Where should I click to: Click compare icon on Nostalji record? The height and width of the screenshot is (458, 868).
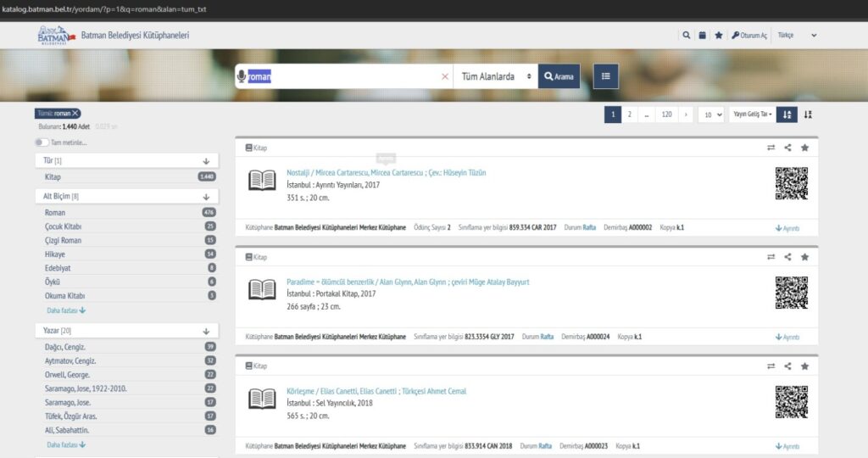(x=771, y=148)
